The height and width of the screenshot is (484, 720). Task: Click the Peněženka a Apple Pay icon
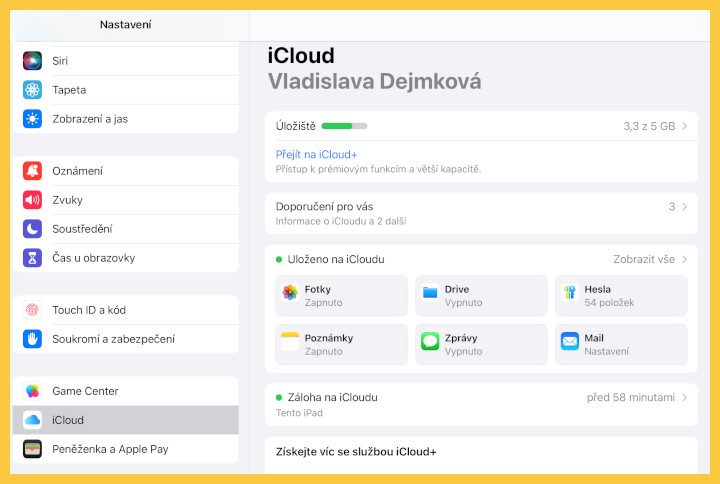pos(33,449)
